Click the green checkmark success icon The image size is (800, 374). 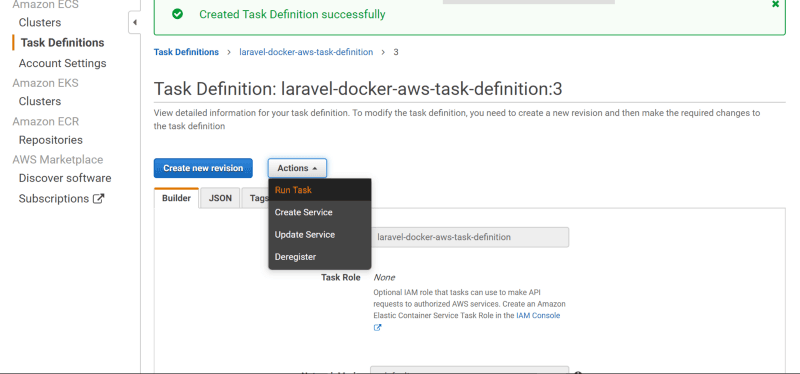point(177,14)
